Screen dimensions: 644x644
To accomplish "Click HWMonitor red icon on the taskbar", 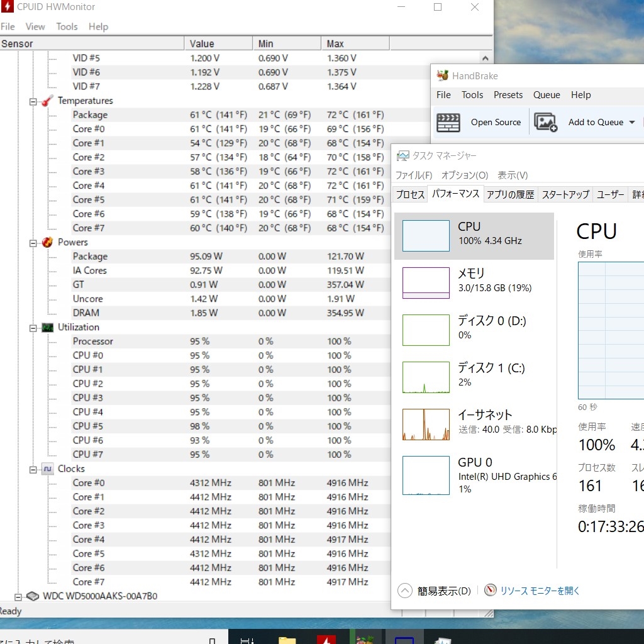I will 326,639.
